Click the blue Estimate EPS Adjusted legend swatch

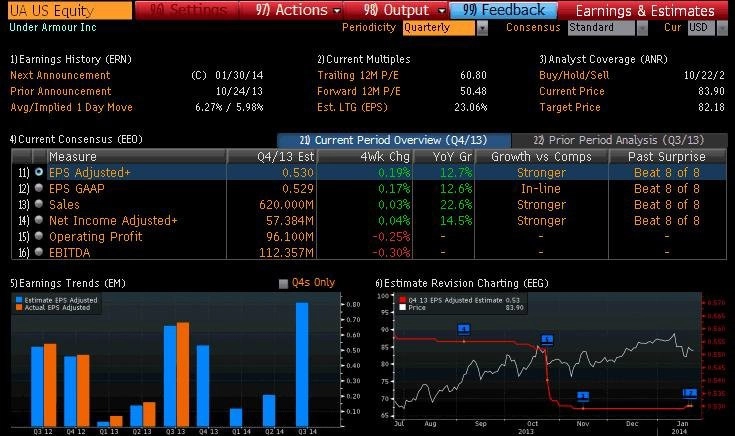[x=19, y=300]
